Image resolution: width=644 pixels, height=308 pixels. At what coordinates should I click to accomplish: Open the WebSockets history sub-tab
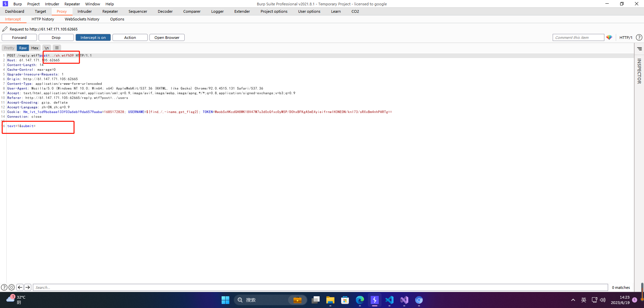point(82,19)
